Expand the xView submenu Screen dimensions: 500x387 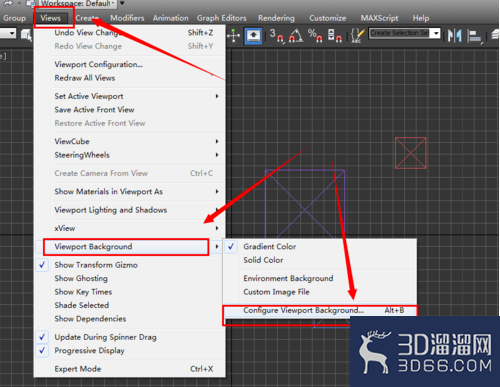click(x=130, y=228)
